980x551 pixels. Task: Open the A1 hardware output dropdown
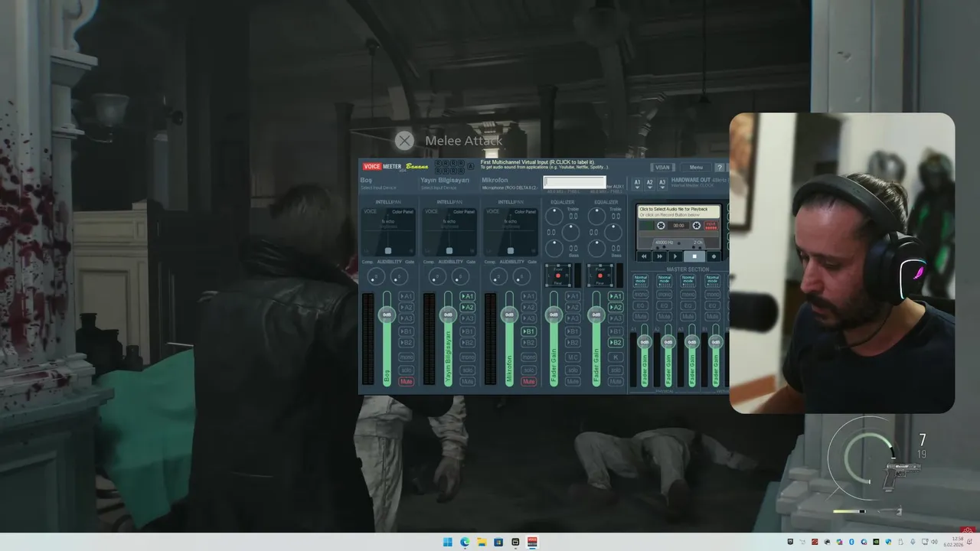coord(637,184)
